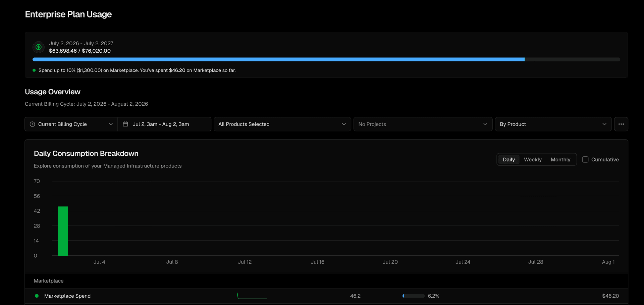Screen dimensions: 644x305
Task: Click the July 2, 2026 - July 2, 2027 period
Action: point(81,44)
